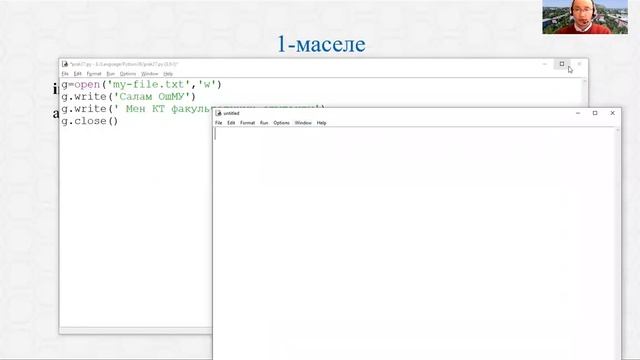Click the presenter webcam thumbnail

[585, 17]
